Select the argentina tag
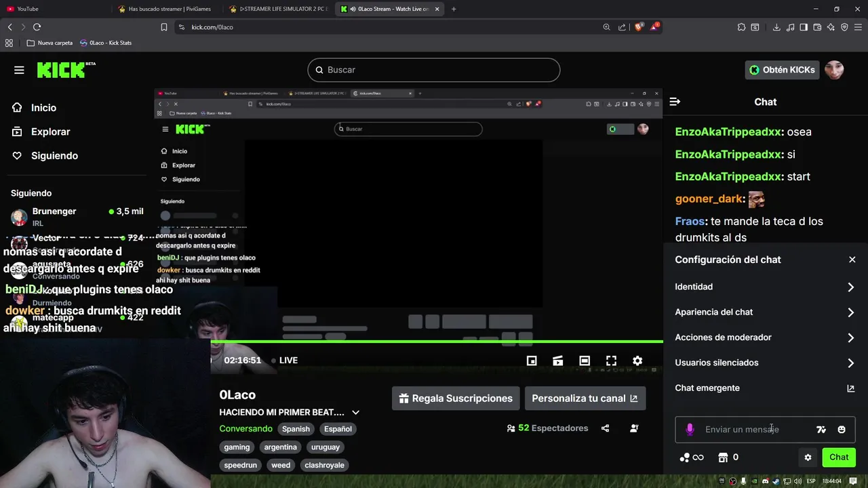Screen dimensions: 868x488 281,447
